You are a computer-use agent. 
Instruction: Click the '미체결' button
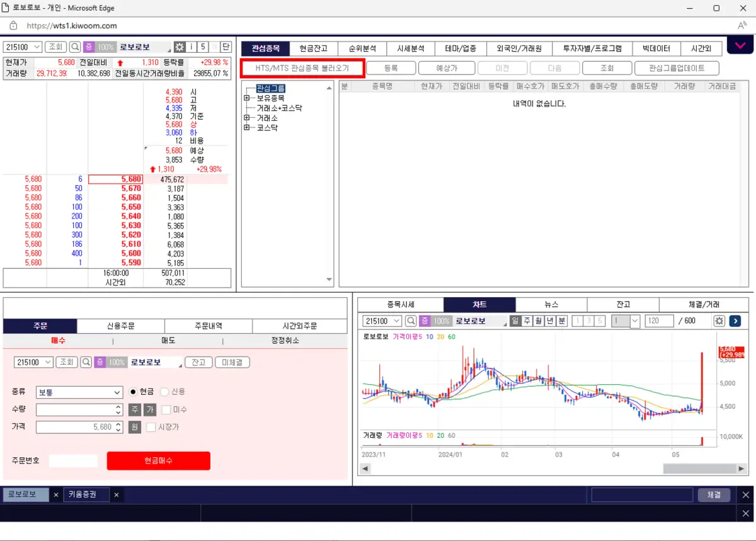(232, 362)
